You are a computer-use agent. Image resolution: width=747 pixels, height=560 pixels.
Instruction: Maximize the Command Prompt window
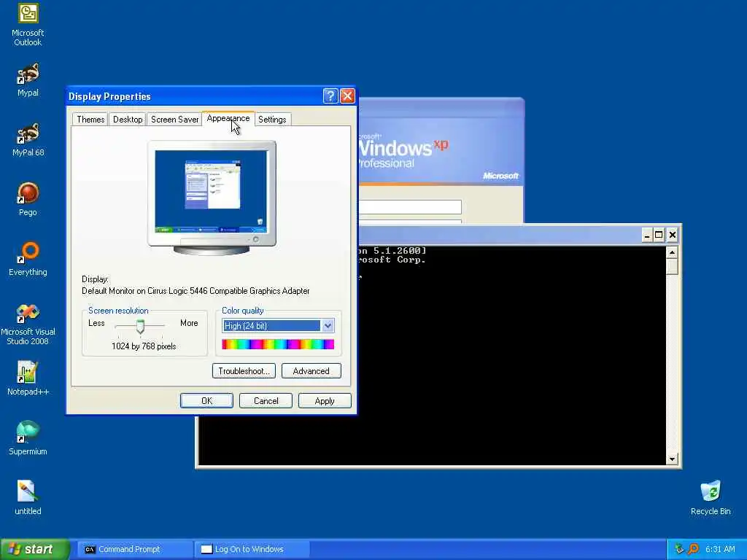tap(659, 235)
